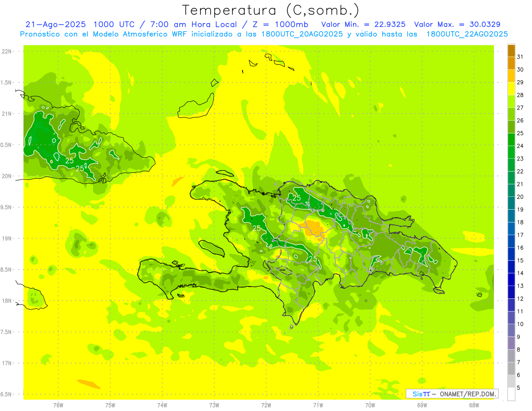The image size is (532, 411).
Task: Pick legend color between 30 and 31
Action: click(x=511, y=63)
